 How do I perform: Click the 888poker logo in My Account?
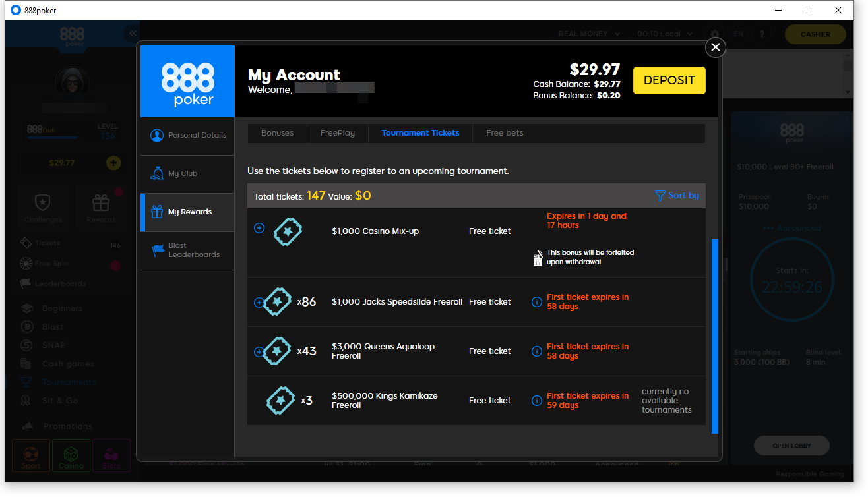point(188,81)
